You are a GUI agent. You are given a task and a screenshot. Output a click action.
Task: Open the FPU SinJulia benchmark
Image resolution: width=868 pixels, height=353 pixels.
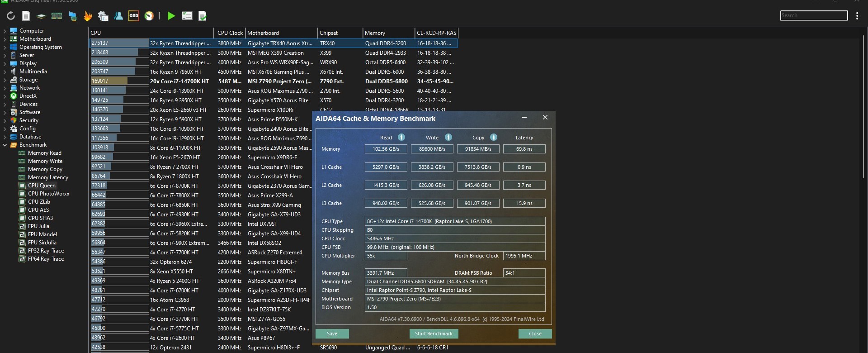[42, 243]
